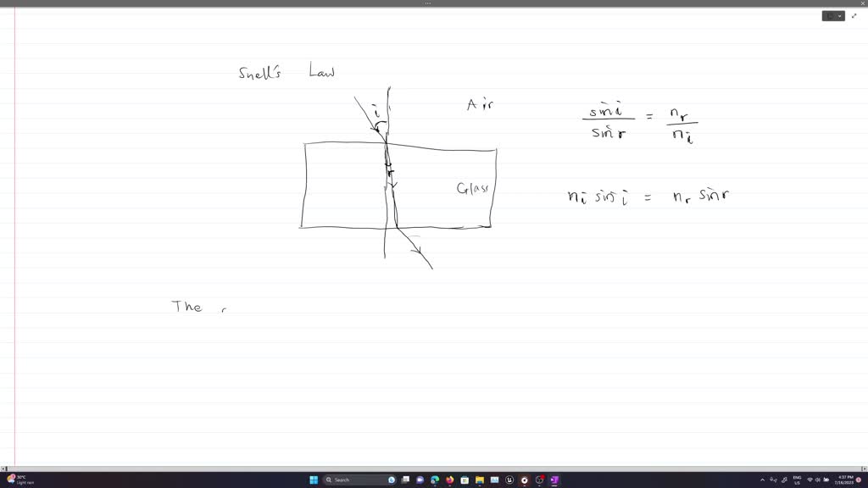Image resolution: width=868 pixels, height=488 pixels.
Task: Mute system volume via the speaker icon
Action: coord(817,480)
